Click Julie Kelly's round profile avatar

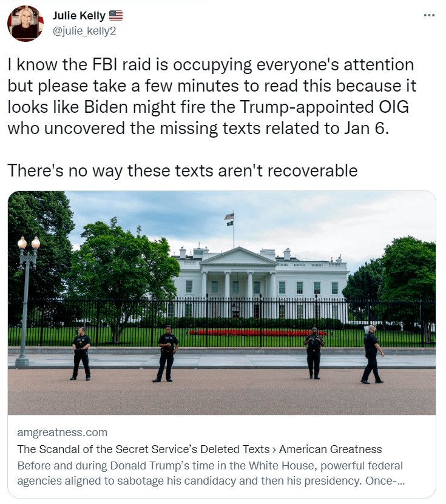point(25,24)
